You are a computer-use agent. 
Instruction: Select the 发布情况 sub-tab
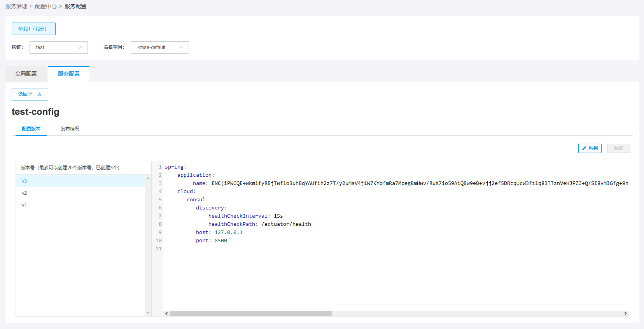[70, 129]
